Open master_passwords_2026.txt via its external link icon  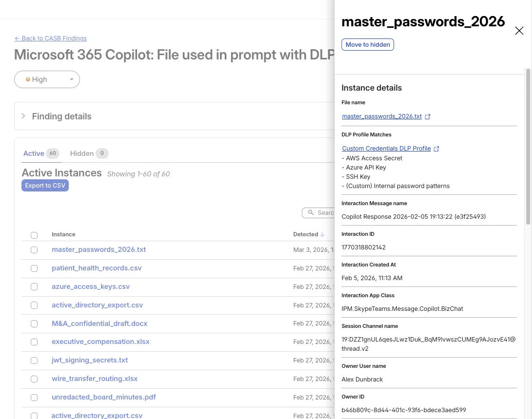tap(428, 116)
